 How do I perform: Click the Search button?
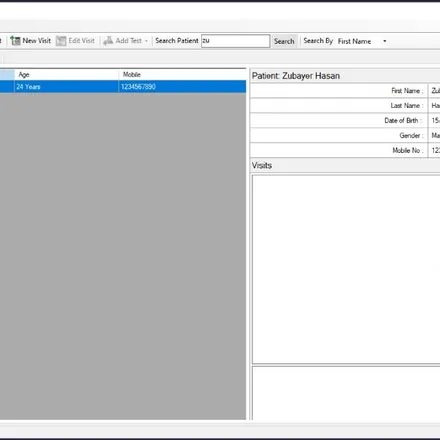[x=284, y=41]
